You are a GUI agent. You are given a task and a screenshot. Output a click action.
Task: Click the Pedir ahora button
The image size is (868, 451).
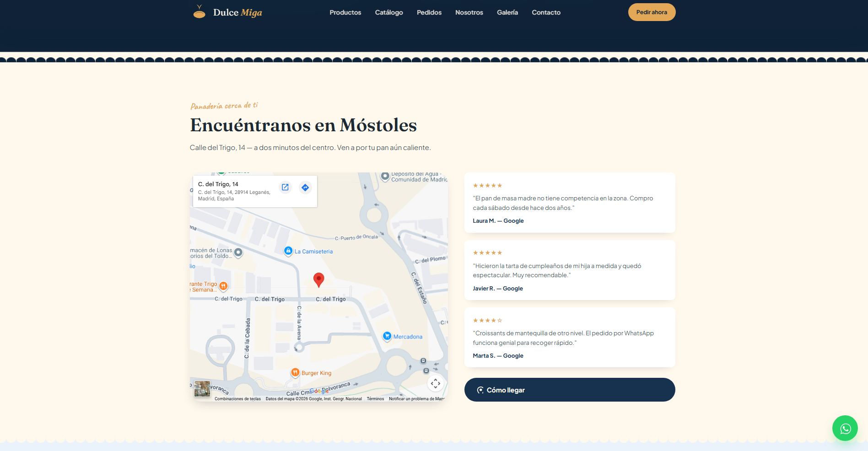click(652, 12)
